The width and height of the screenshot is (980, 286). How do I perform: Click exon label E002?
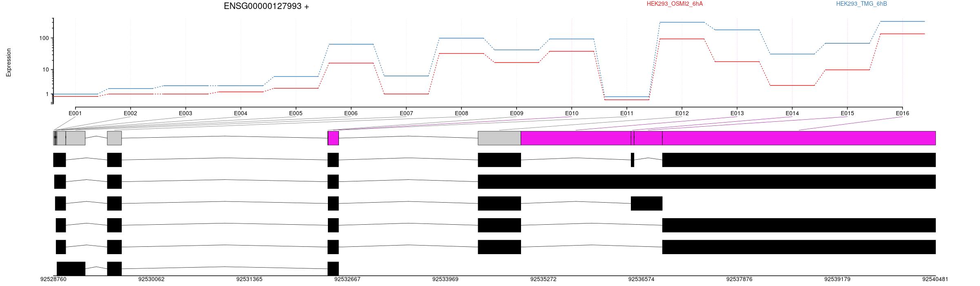tap(130, 113)
